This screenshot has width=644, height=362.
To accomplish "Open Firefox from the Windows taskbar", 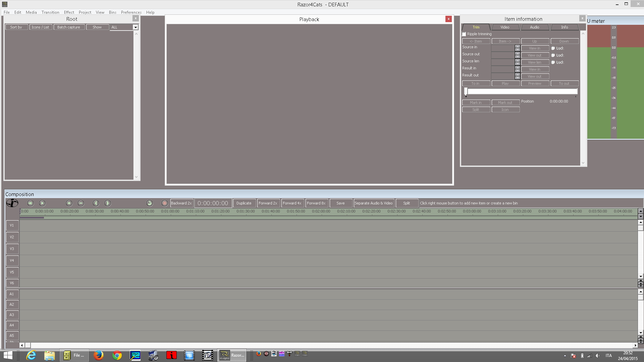I will (99, 355).
